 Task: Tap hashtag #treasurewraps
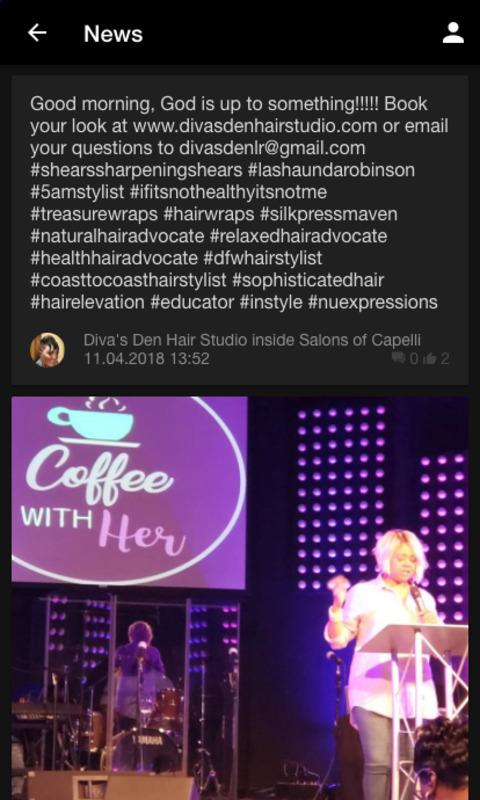[94, 214]
